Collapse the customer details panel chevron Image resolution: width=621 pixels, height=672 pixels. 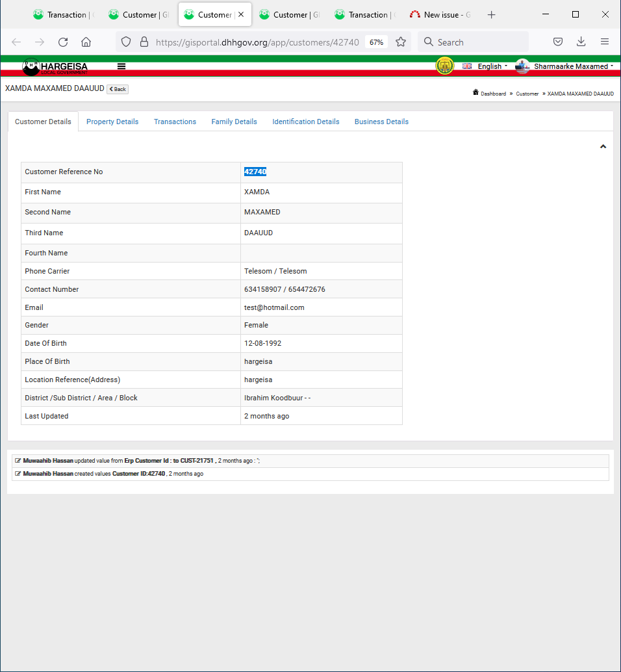[603, 147]
